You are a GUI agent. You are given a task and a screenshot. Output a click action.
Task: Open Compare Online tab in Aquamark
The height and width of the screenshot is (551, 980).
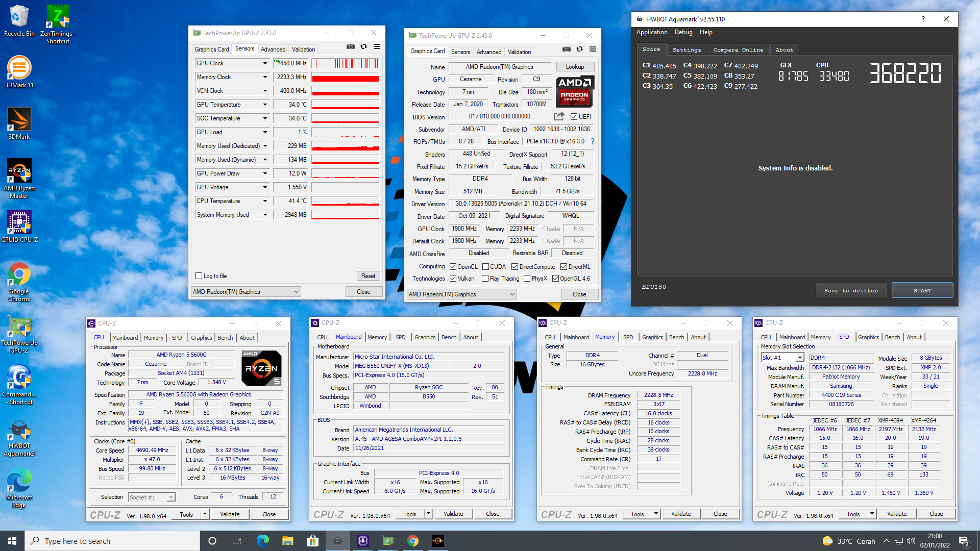[x=738, y=49]
